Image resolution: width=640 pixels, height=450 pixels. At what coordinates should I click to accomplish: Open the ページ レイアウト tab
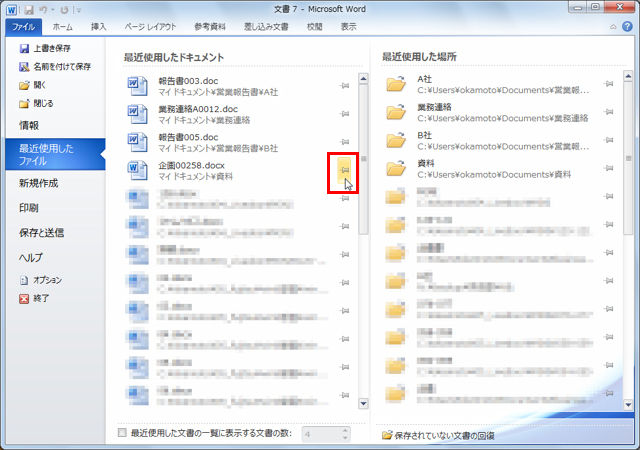pyautogui.click(x=150, y=27)
